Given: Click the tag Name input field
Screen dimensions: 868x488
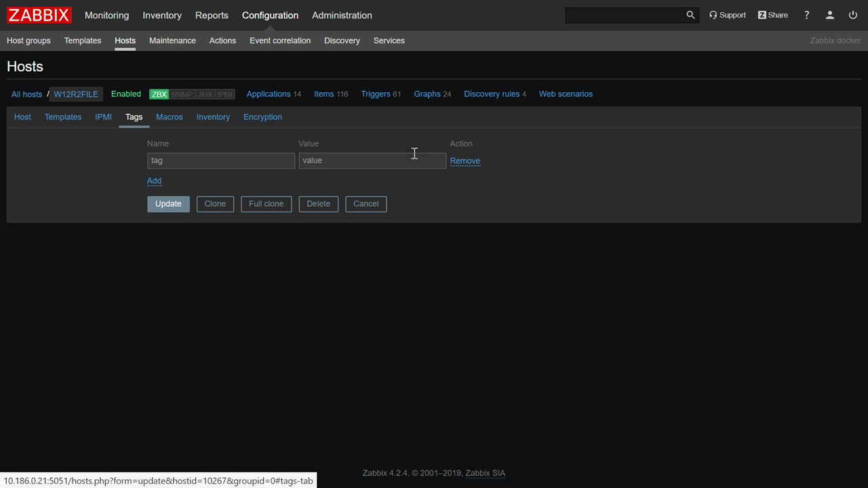Looking at the screenshot, I should 220,161.
